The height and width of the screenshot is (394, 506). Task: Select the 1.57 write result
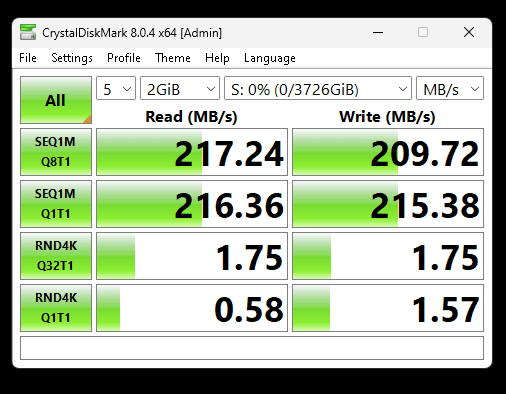pos(388,308)
